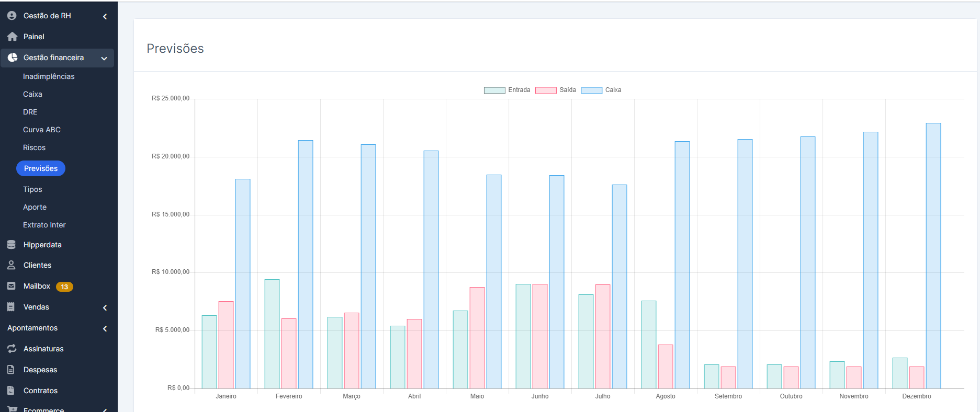Collapse the Gestão financeira chevron

point(104,58)
